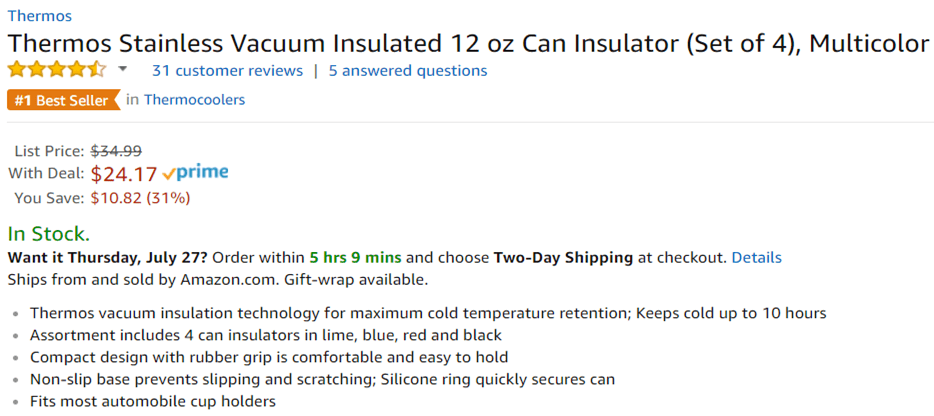Viewport: 934px width, 416px height.
Task: Click the 5 hrs 9 mins countdown
Action: 355,258
